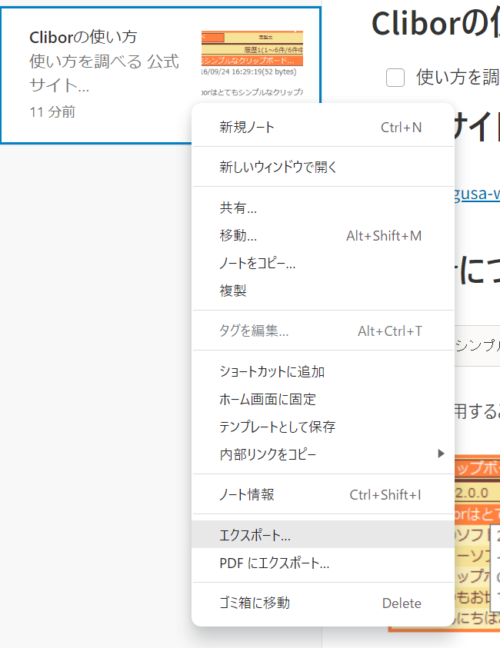
Task: Click エクスポート... menu item
Action: point(323,535)
